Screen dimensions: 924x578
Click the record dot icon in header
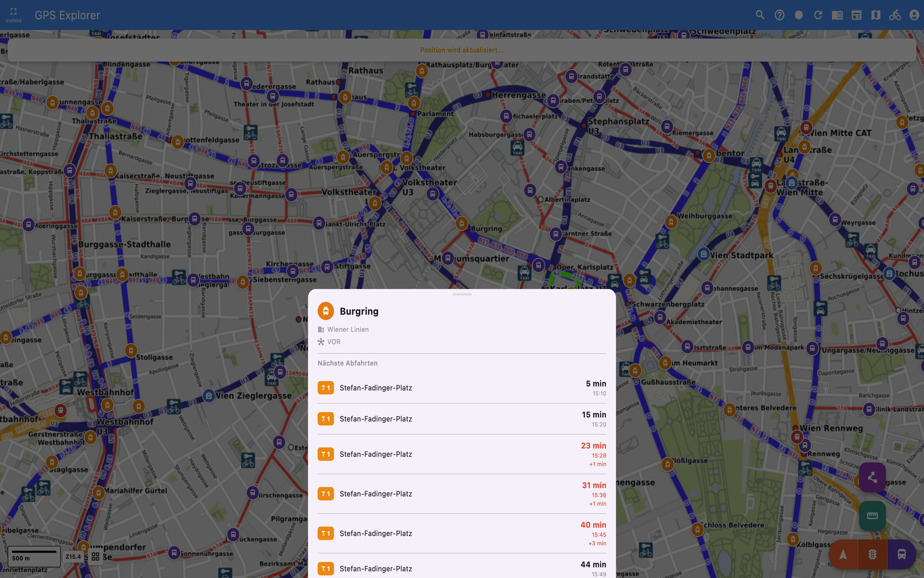point(798,15)
